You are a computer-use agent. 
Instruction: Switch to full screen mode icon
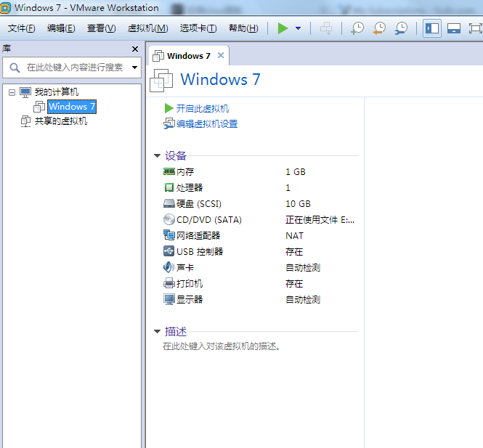point(476,28)
